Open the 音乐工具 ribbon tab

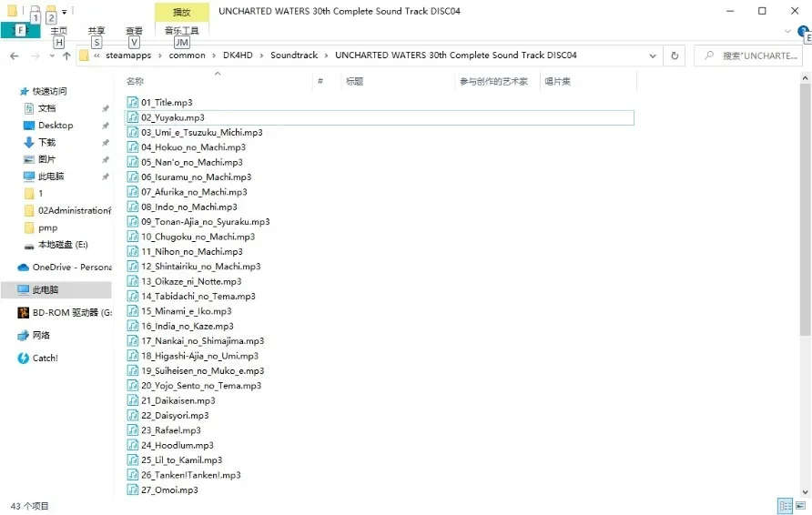pyautogui.click(x=181, y=31)
